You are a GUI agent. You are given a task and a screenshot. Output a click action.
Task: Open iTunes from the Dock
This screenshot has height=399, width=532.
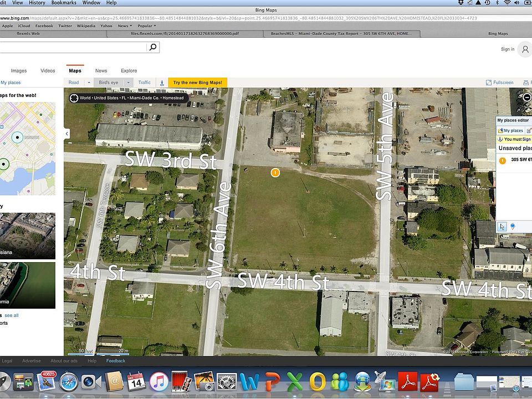point(158,381)
